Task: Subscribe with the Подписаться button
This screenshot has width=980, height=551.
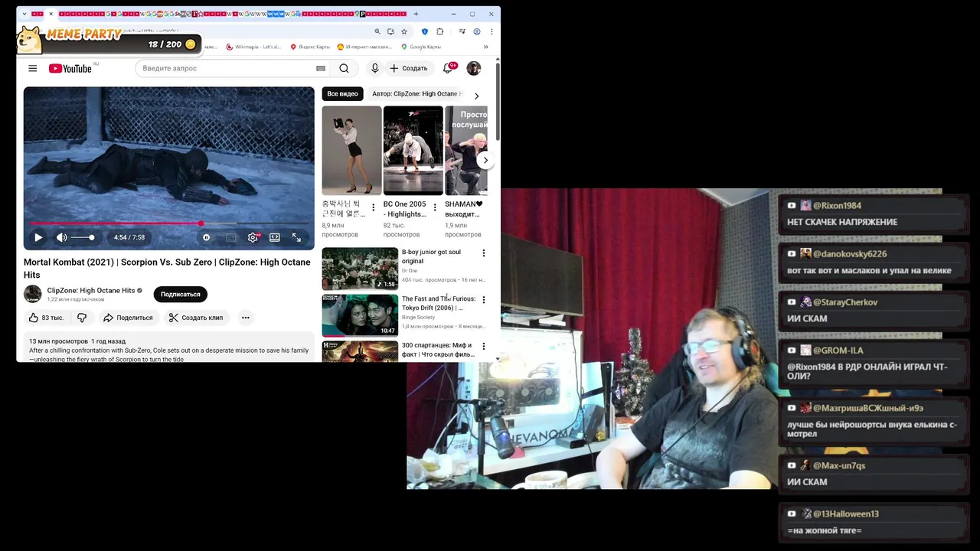Action: (x=181, y=294)
